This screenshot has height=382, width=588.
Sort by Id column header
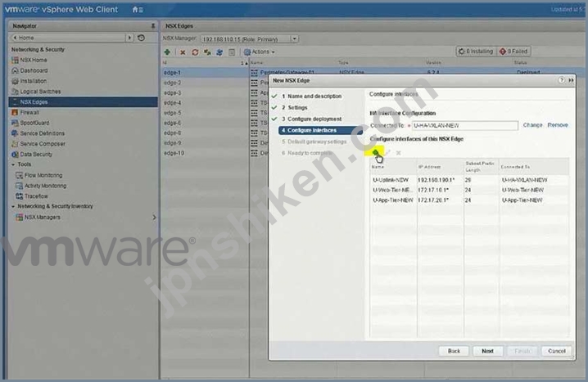click(205, 62)
